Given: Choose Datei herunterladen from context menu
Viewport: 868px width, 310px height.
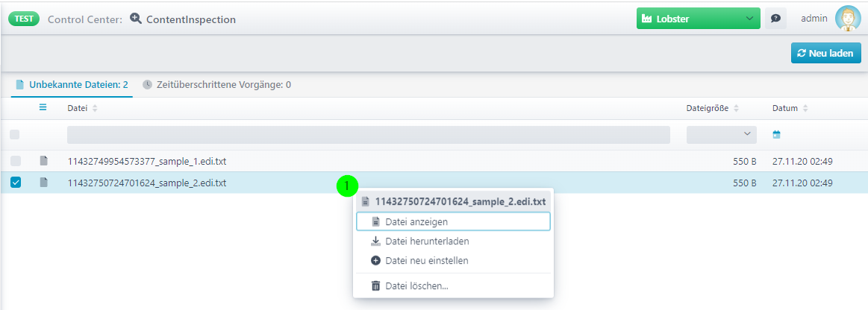Looking at the screenshot, I should point(453,241).
